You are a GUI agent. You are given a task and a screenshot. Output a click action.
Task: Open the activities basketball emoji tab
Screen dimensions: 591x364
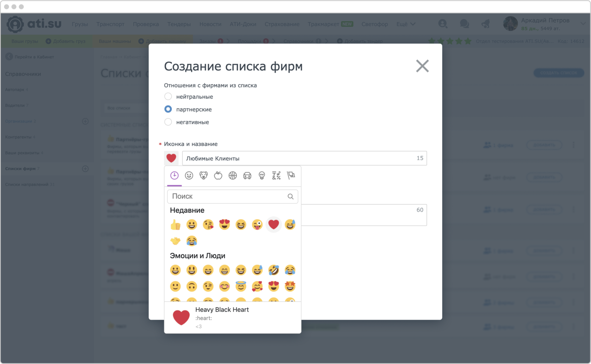point(233,175)
